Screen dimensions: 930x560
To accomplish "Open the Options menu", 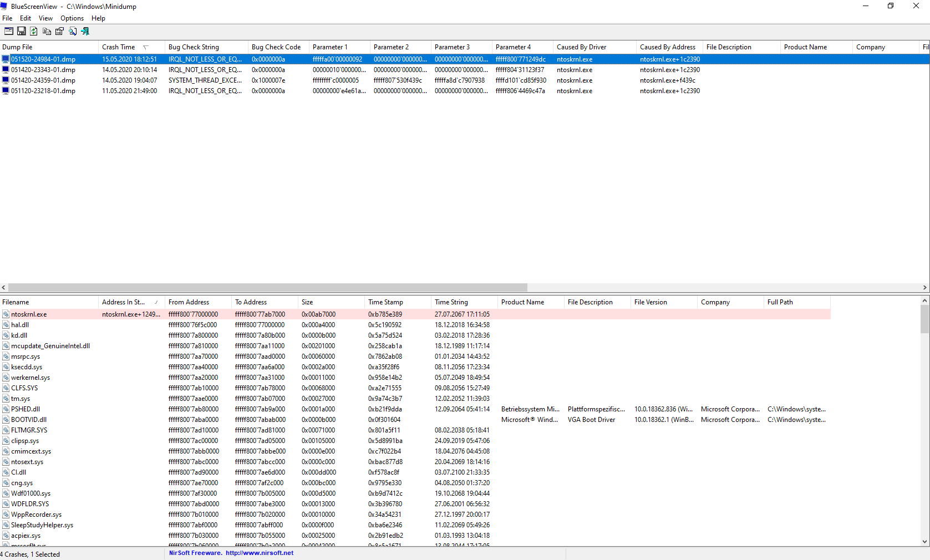I will (x=72, y=18).
